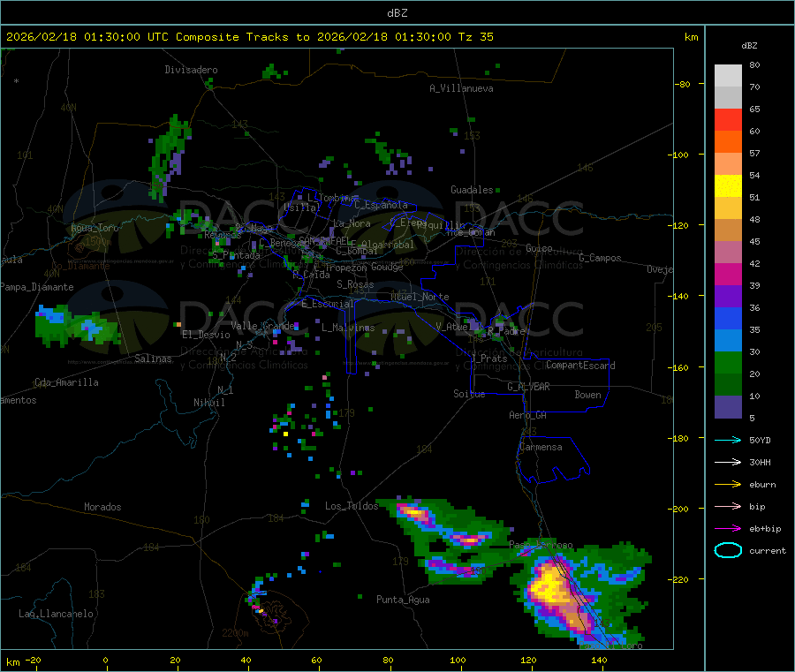Click the cyan current ellipse icon
The height and width of the screenshot is (672, 795).
(728, 550)
